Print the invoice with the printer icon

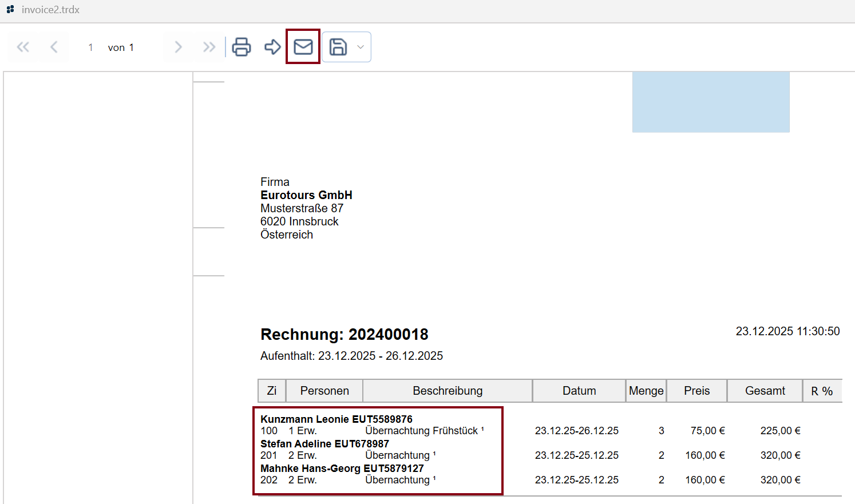242,47
